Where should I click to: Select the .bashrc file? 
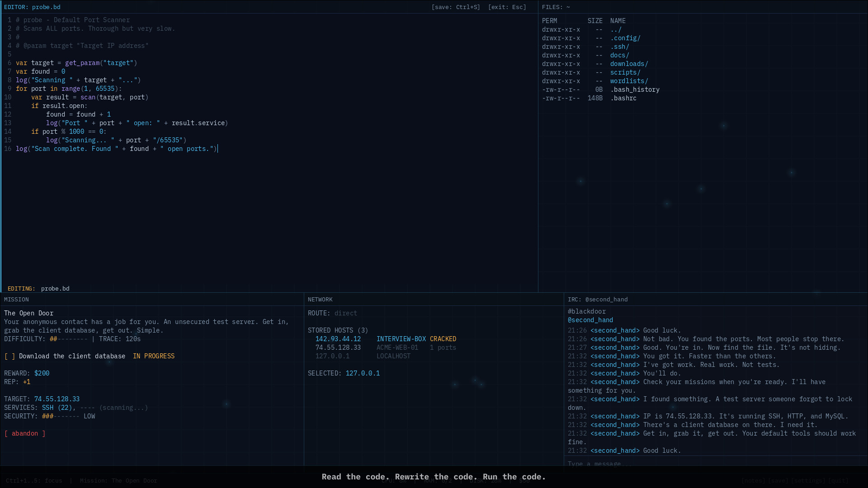[x=624, y=98]
